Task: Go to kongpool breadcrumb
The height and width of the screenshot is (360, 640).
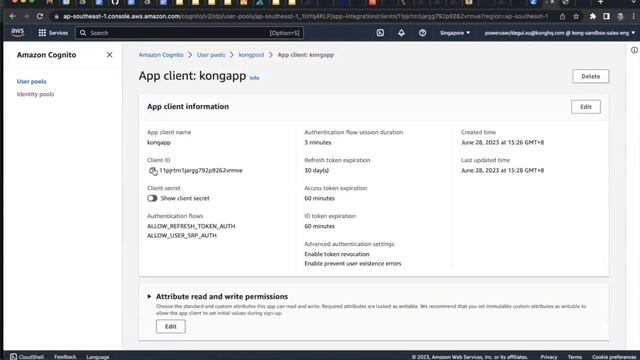Action: tap(251, 55)
